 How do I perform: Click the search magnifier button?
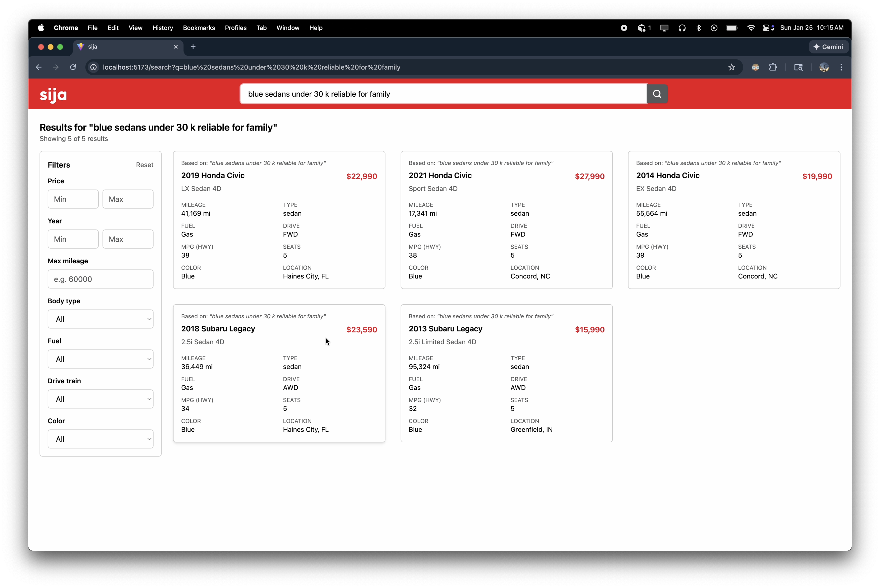click(x=657, y=94)
